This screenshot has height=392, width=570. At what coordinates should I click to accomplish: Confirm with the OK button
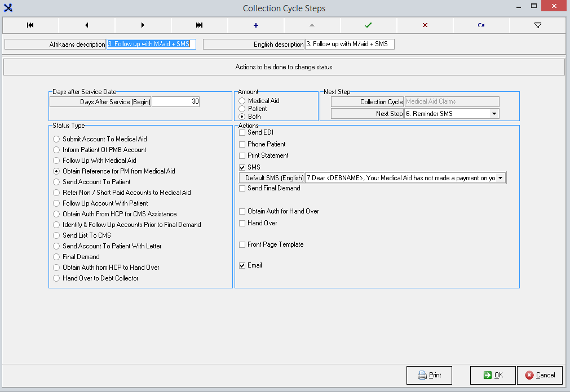pyautogui.click(x=493, y=375)
